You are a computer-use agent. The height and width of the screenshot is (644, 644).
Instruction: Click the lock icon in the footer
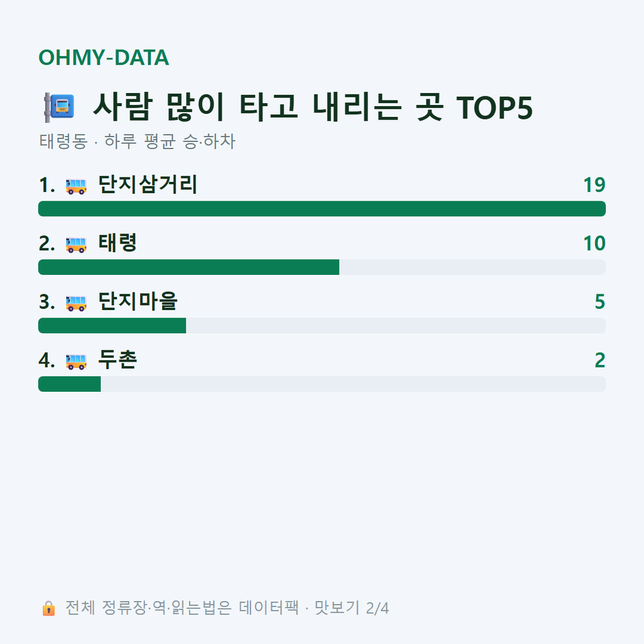(x=48, y=608)
